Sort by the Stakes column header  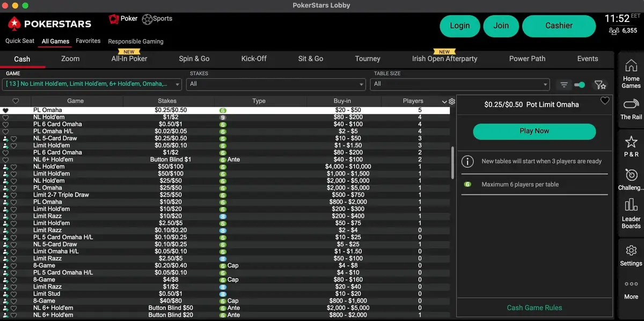tap(167, 101)
